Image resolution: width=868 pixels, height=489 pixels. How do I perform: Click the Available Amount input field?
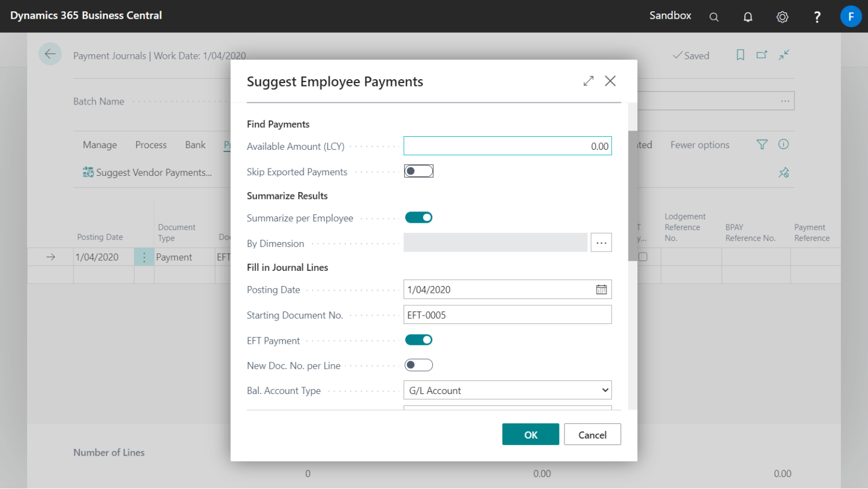pos(507,146)
